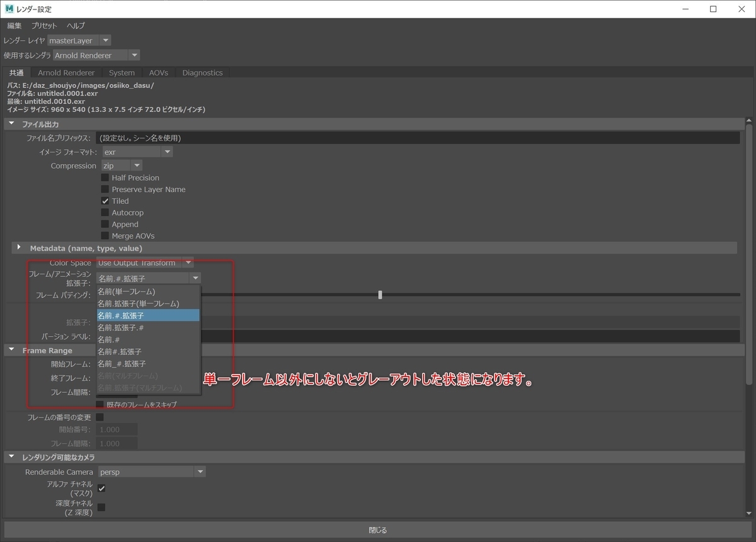The height and width of the screenshot is (542, 756).
Task: Click the 閉じる button
Action: (378, 530)
